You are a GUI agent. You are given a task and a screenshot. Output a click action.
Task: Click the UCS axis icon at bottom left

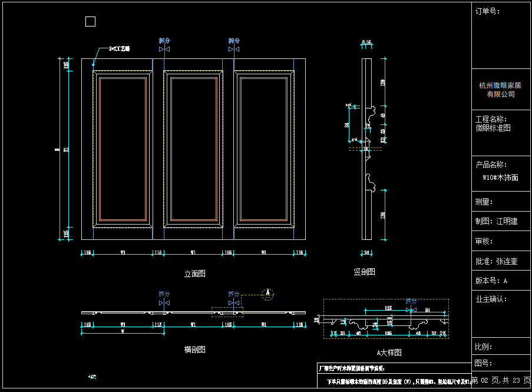tap(92, 376)
